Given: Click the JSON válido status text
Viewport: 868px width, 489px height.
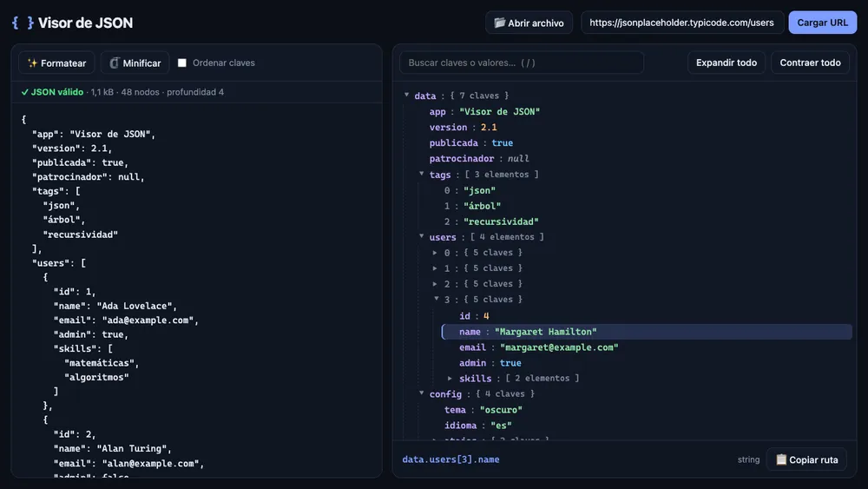Looking at the screenshot, I should coord(52,92).
